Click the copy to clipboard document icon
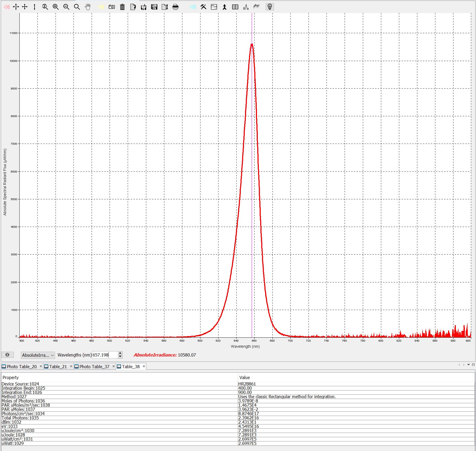Viewport: 476px width, 451px height. [x=133, y=7]
